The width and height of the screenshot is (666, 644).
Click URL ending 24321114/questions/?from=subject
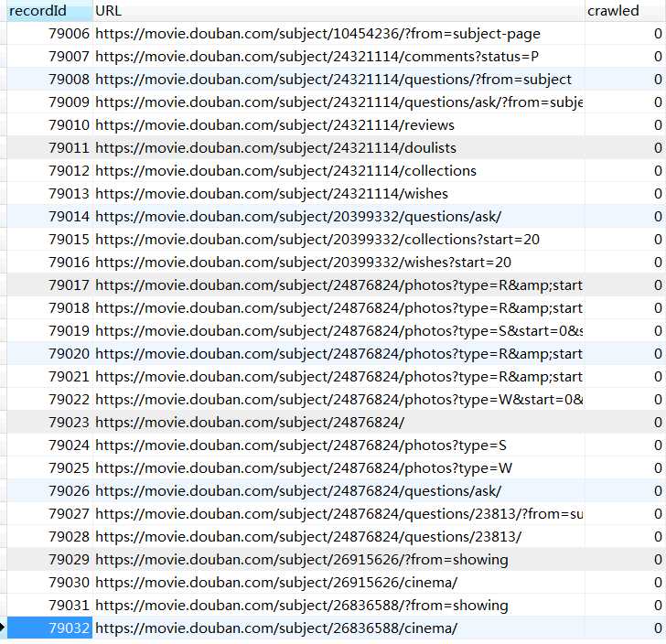(333, 79)
